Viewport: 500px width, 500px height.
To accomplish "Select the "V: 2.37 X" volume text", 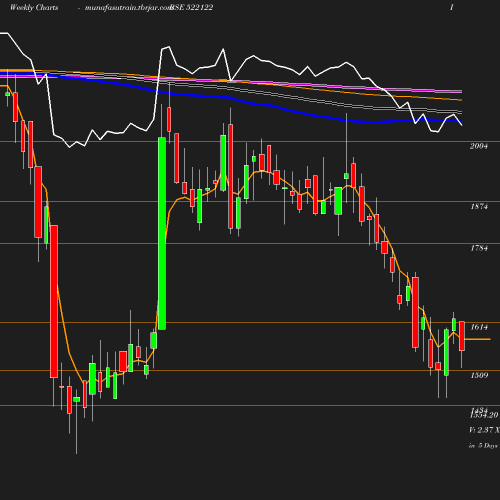I will [484, 430].
